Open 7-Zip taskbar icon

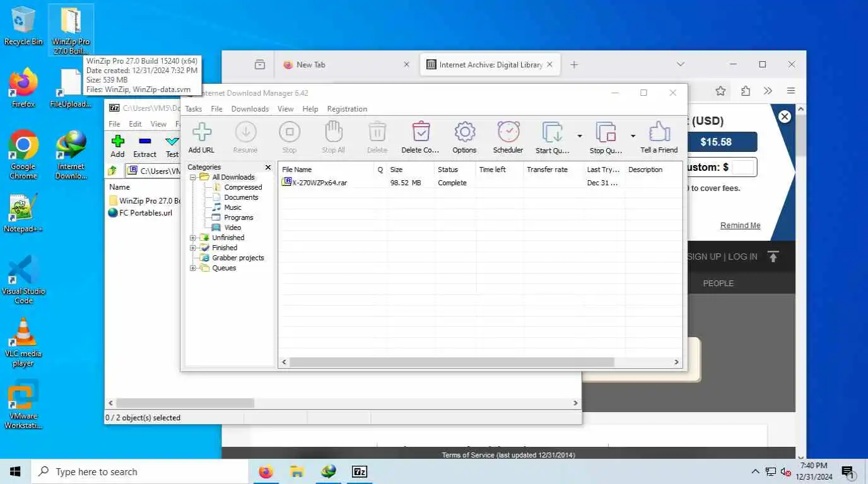tap(360, 471)
